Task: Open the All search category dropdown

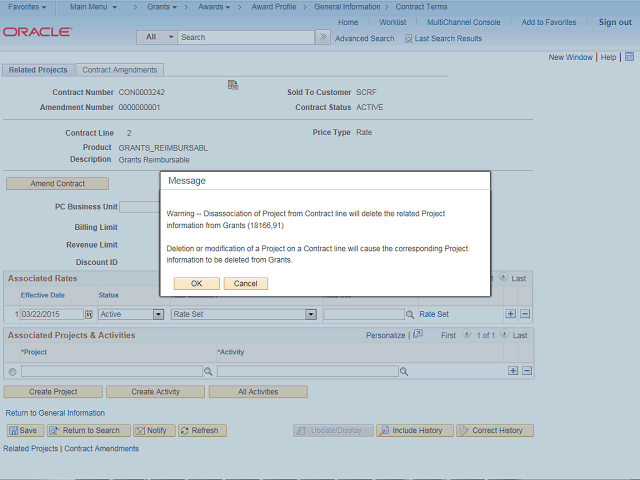Action: coord(157,37)
